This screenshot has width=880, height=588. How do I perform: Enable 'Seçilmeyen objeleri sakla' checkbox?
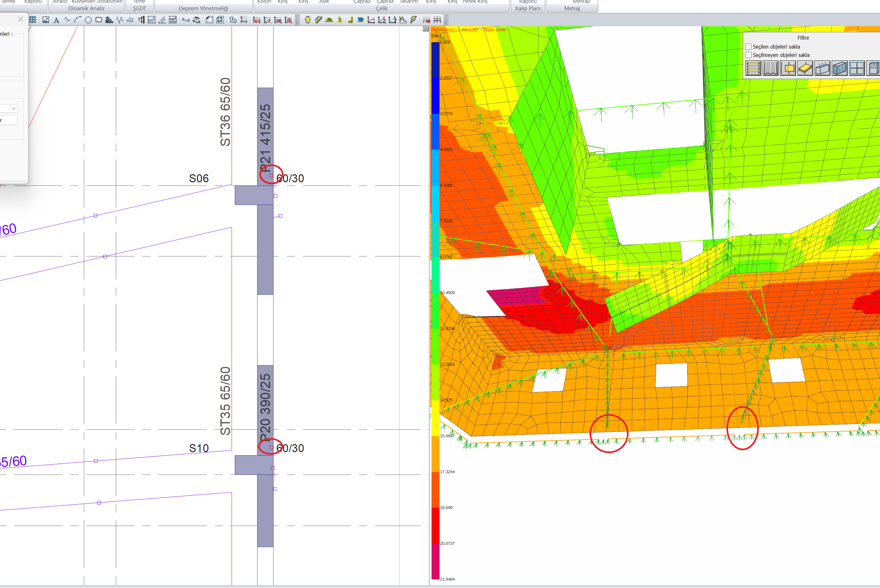coord(749,55)
